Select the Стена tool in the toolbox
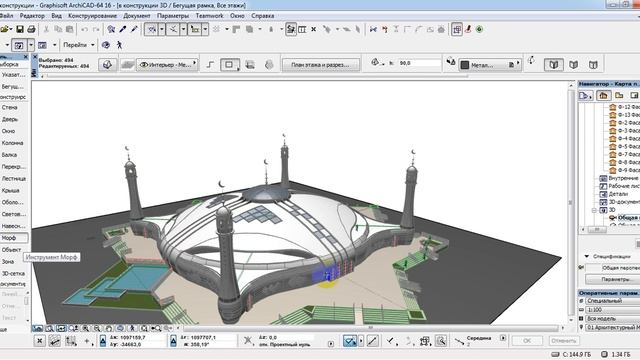Viewport: 640px width, 360px height. click(10, 107)
